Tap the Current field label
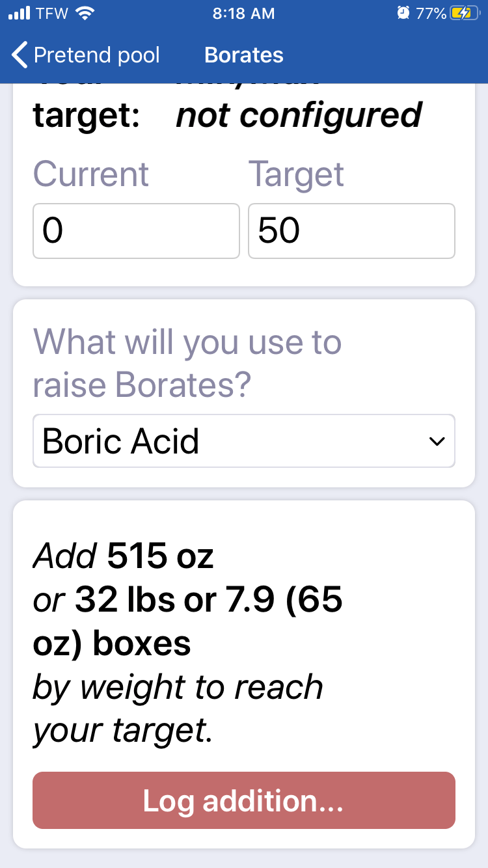This screenshot has width=488, height=868. tap(91, 174)
